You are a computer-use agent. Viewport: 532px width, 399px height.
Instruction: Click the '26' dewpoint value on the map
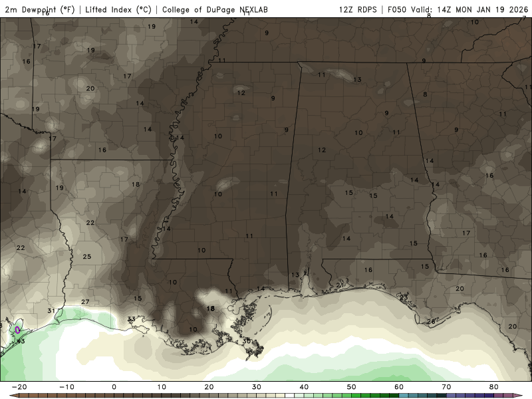point(431,322)
